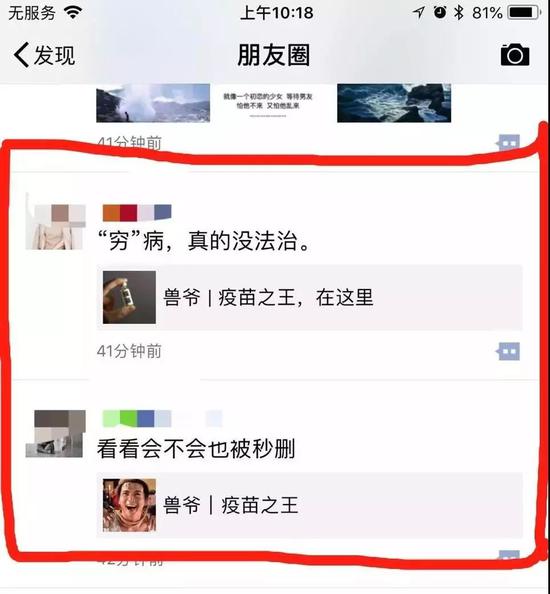View the second poster's avatar profile
Screen dimensions: 550x594
tap(56, 434)
